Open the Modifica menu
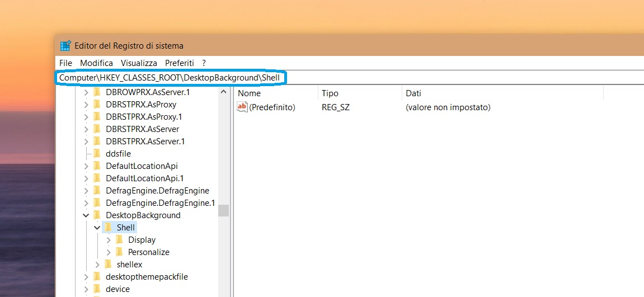The width and height of the screenshot is (644, 297). coord(97,63)
